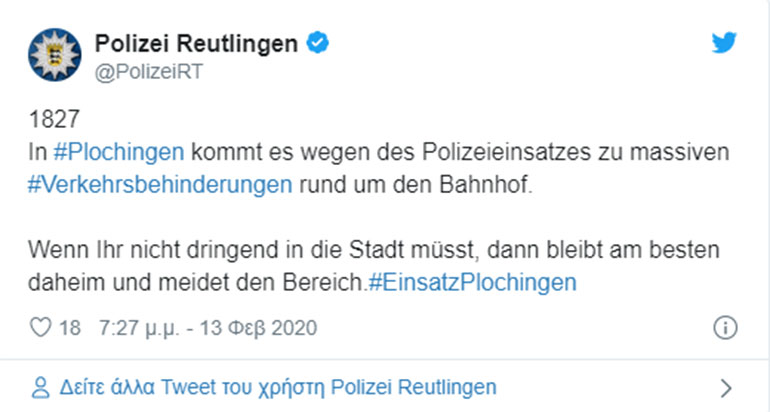Open the Twitter info circle icon

pos(725,327)
